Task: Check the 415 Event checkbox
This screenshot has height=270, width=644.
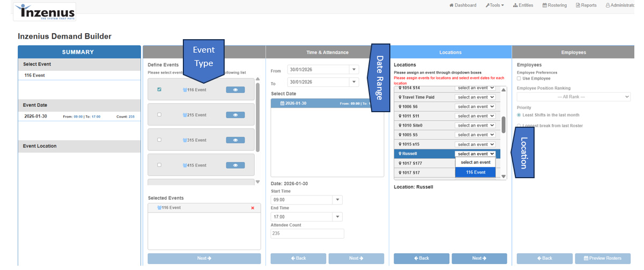Action: (159, 165)
